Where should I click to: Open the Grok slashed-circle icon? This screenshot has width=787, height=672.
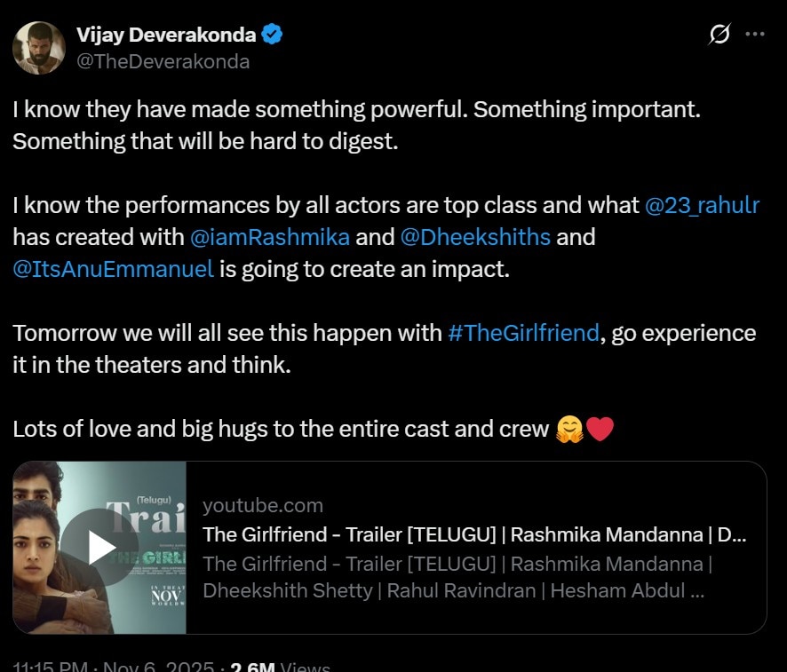coord(718,35)
